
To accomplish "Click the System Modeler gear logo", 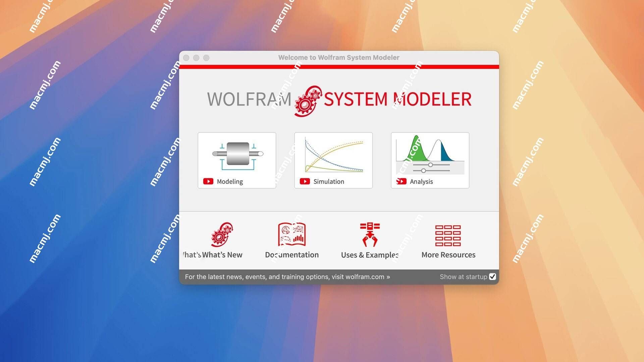I will [x=308, y=101].
